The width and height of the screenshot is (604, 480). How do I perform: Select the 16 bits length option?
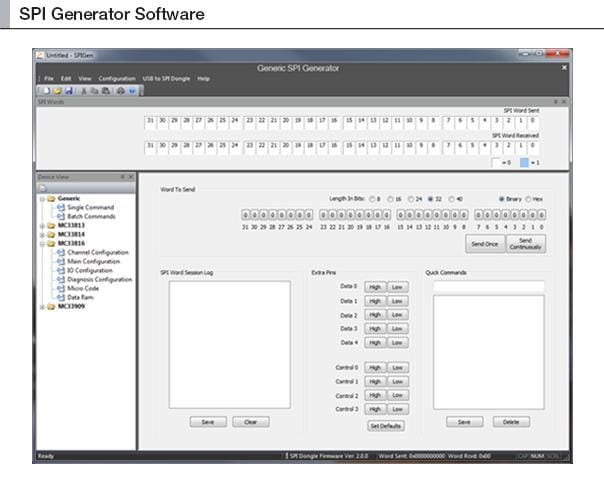389,199
